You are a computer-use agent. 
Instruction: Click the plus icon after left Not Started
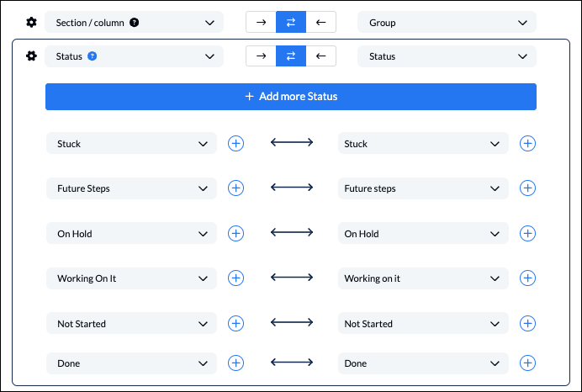(x=235, y=323)
